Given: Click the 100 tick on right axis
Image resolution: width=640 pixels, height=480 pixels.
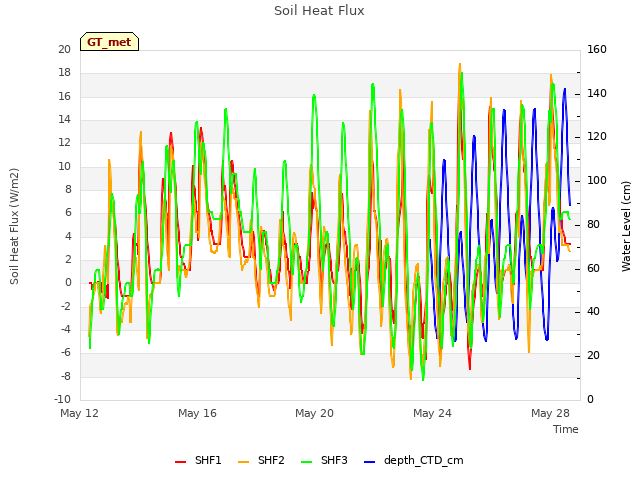Looking at the screenshot, I should point(597,180).
